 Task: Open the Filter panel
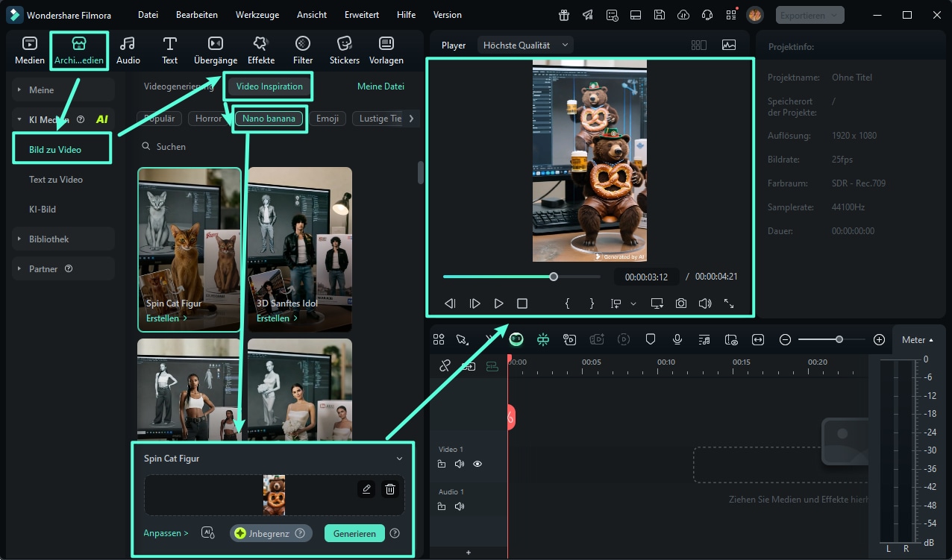302,50
